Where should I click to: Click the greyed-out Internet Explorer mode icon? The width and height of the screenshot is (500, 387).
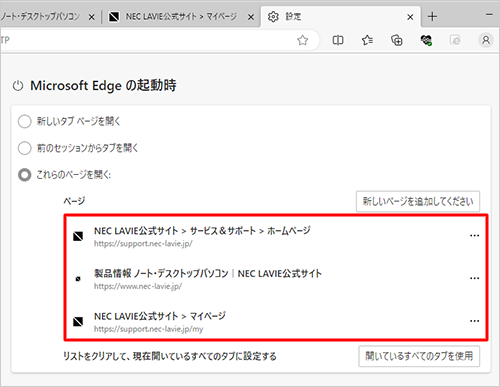click(x=455, y=40)
